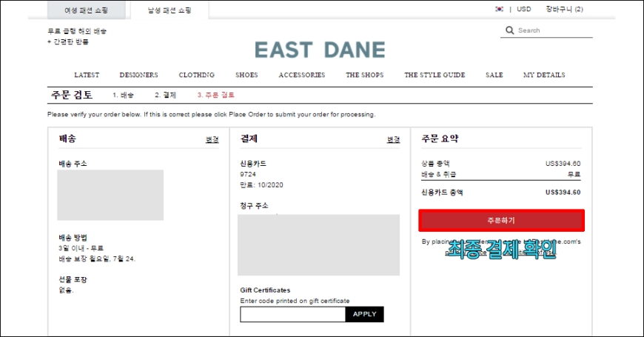The width and height of the screenshot is (644, 337).
Task: Click the red 주문하기 place order button
Action: pos(501,220)
